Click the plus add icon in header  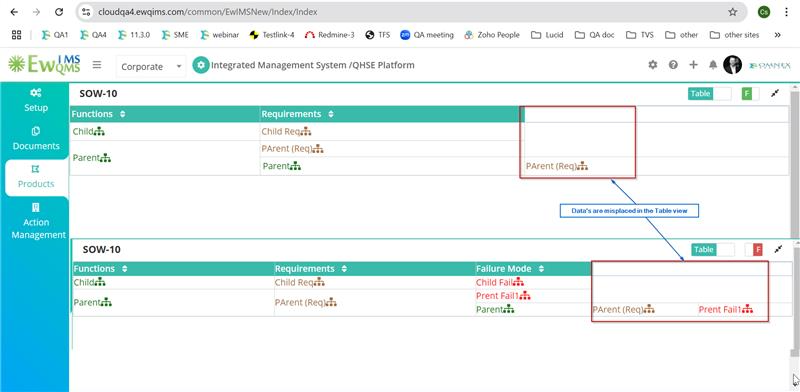tap(693, 65)
